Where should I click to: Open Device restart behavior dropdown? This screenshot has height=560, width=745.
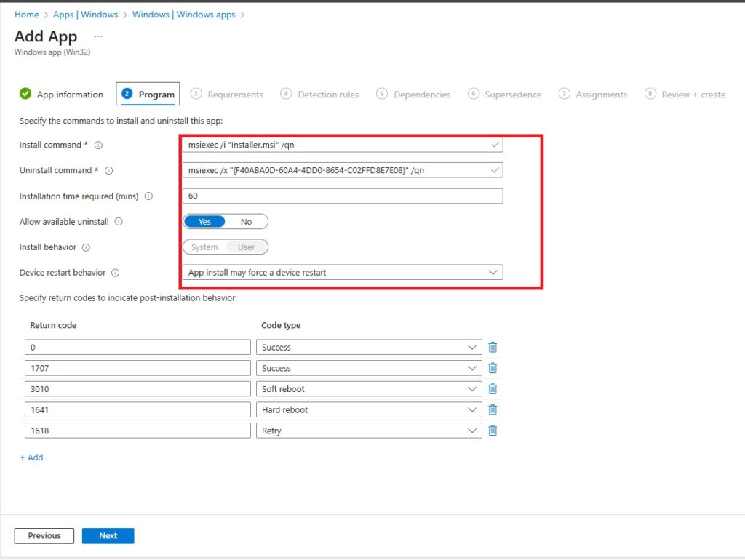point(343,273)
